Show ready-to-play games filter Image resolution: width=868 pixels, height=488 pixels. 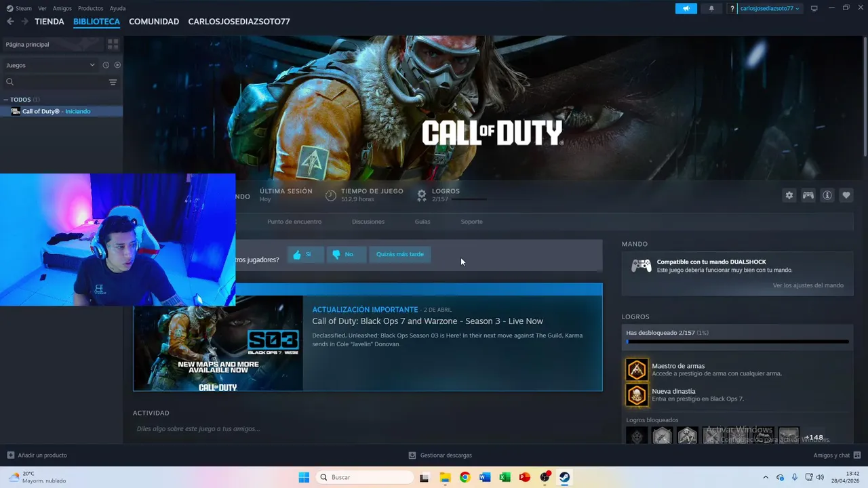(x=117, y=65)
